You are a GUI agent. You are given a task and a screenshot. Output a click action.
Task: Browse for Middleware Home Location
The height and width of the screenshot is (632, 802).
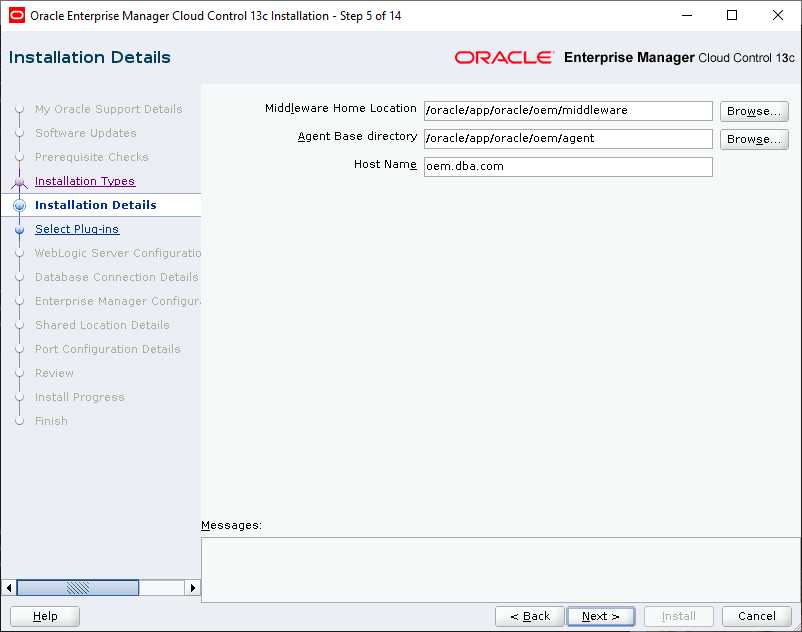(x=754, y=111)
